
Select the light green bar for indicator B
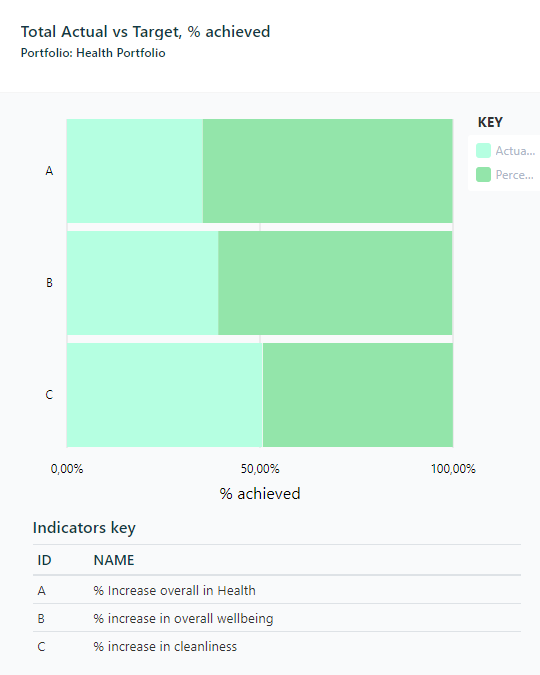point(143,283)
